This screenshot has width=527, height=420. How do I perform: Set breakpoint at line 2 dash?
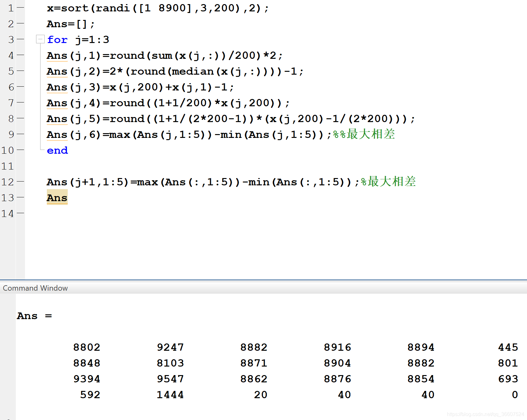[x=20, y=23]
